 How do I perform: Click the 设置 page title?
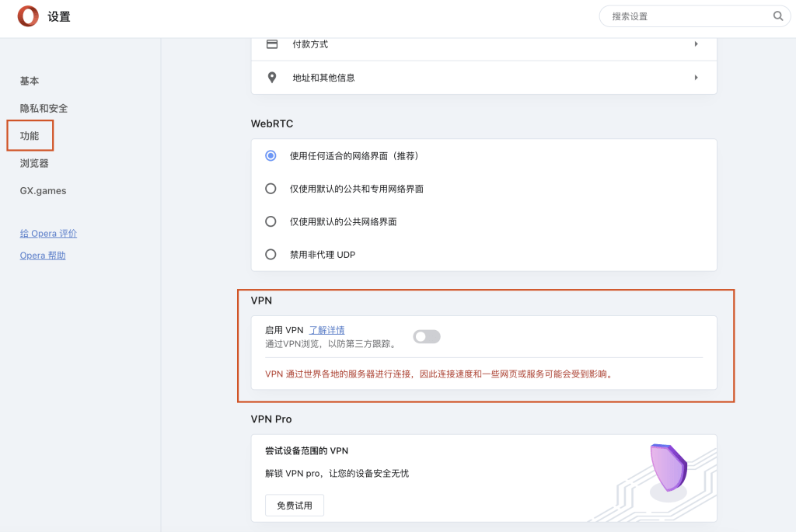pyautogui.click(x=59, y=17)
